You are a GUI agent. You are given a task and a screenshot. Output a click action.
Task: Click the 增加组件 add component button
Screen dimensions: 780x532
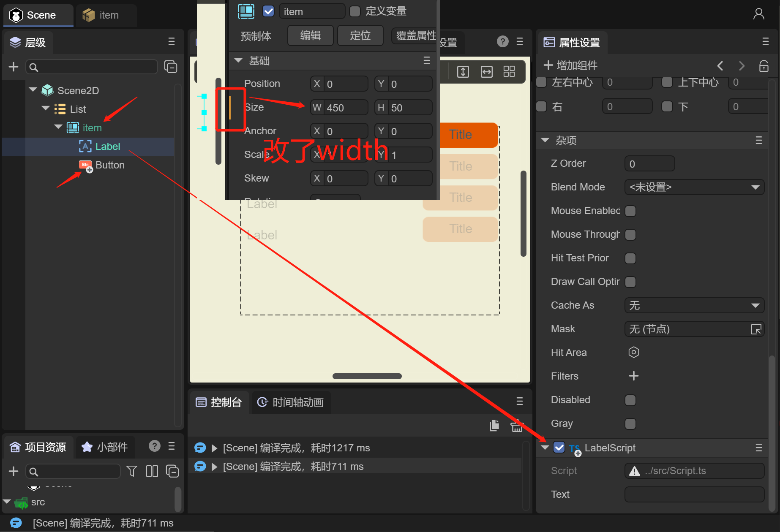pos(570,65)
